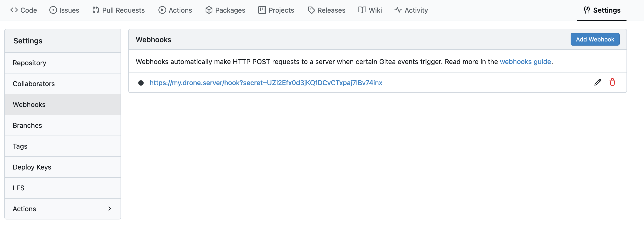Click the pencil edit icon for the webhook
644x242 pixels.
click(x=598, y=82)
